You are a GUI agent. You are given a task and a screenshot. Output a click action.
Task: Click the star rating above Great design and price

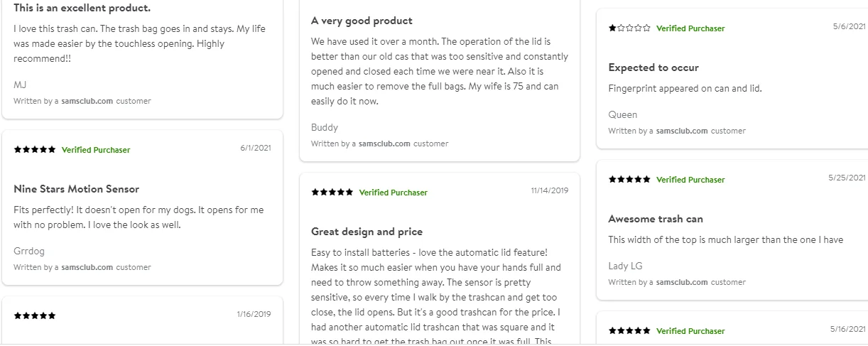[332, 193]
